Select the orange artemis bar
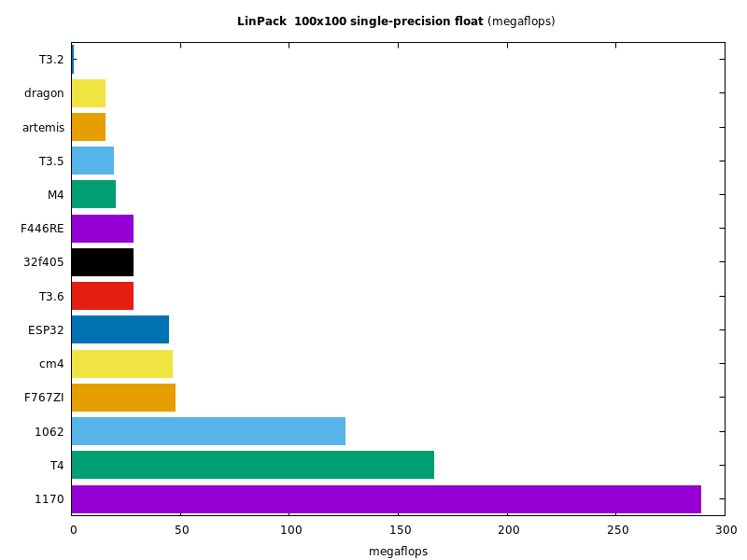Viewport: 747px width, 560px height. click(x=89, y=127)
